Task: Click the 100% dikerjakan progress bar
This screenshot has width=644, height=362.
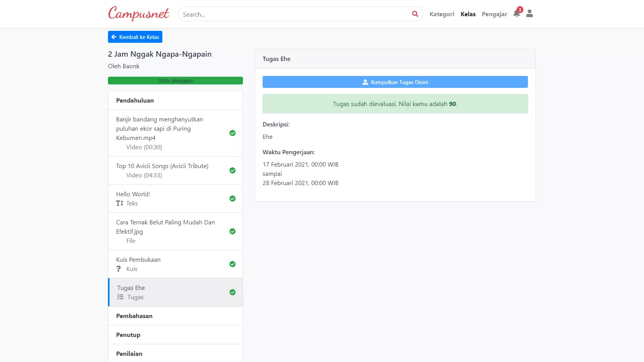Action: tap(175, 81)
